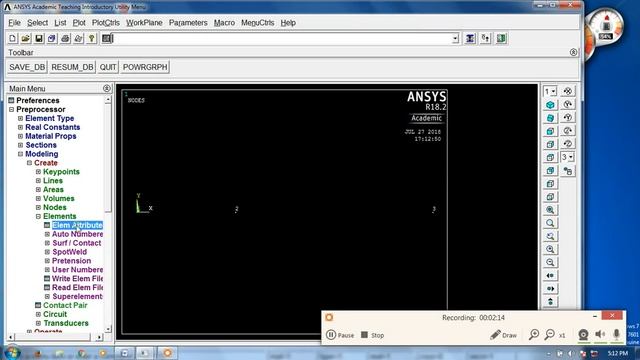Select the Oblique View cube icon
The width and height of the screenshot is (640, 360).
[550, 118]
